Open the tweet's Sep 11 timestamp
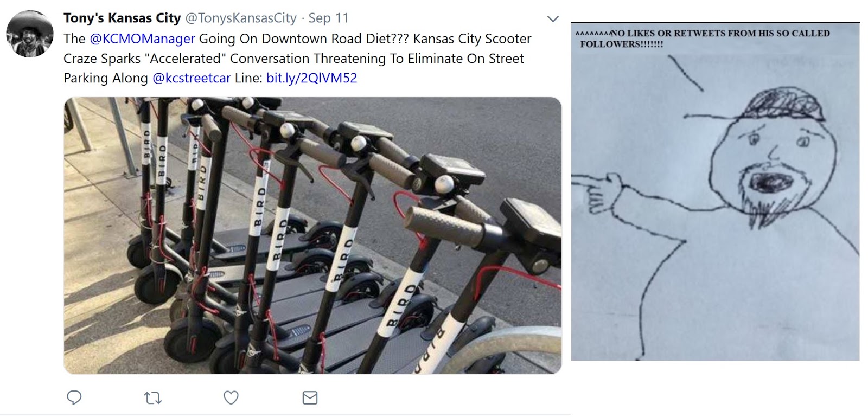This screenshot has width=868, height=417. click(x=328, y=18)
